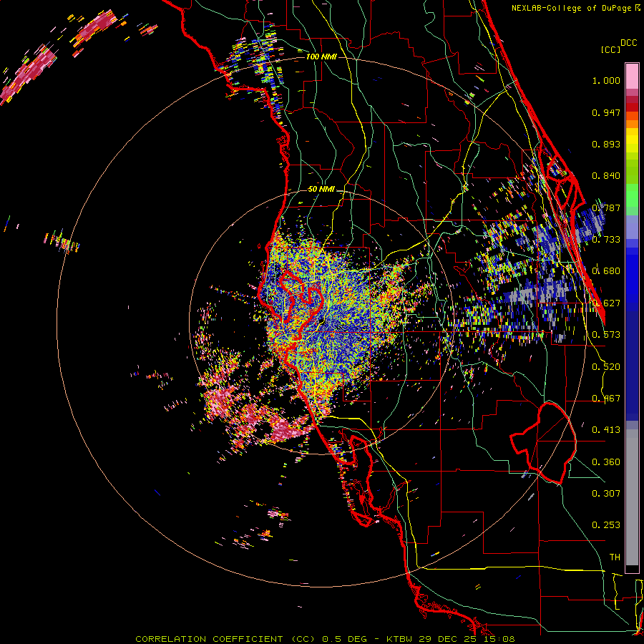Screen dimensions: 644x644
Task: Select the 0.360 legend value
Action: coord(606,462)
